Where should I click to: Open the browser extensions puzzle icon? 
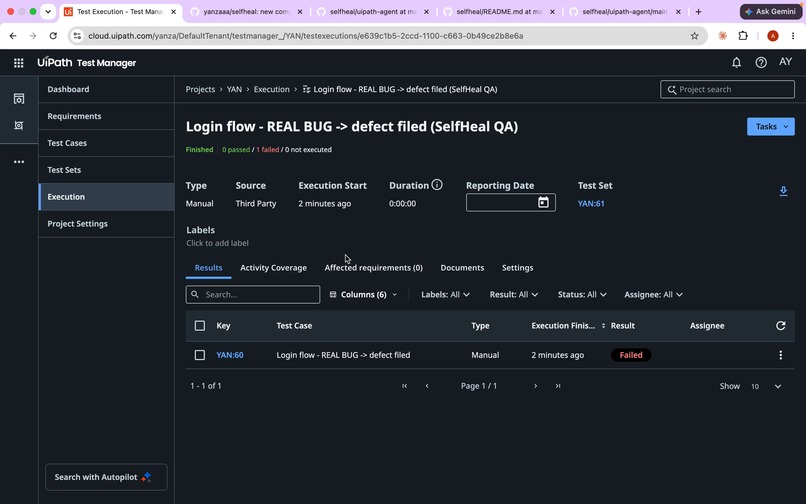pos(743,35)
